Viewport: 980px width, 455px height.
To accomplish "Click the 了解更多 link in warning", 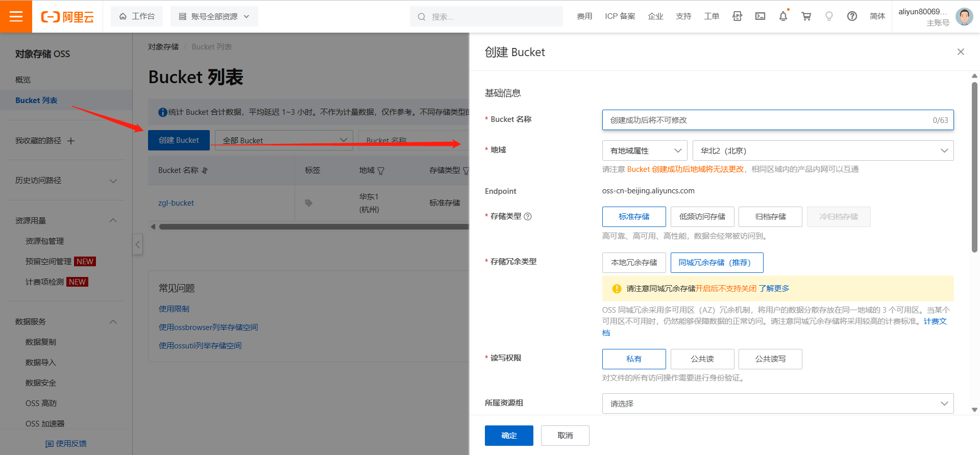I will point(774,289).
